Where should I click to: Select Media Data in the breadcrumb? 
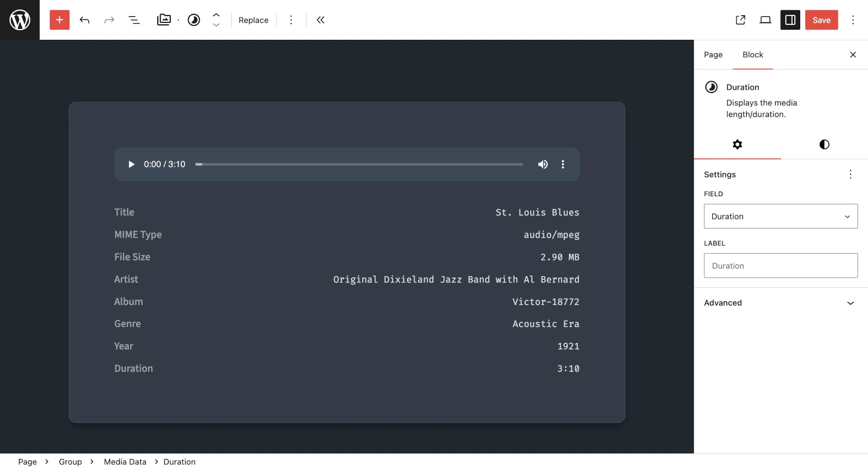(124, 461)
